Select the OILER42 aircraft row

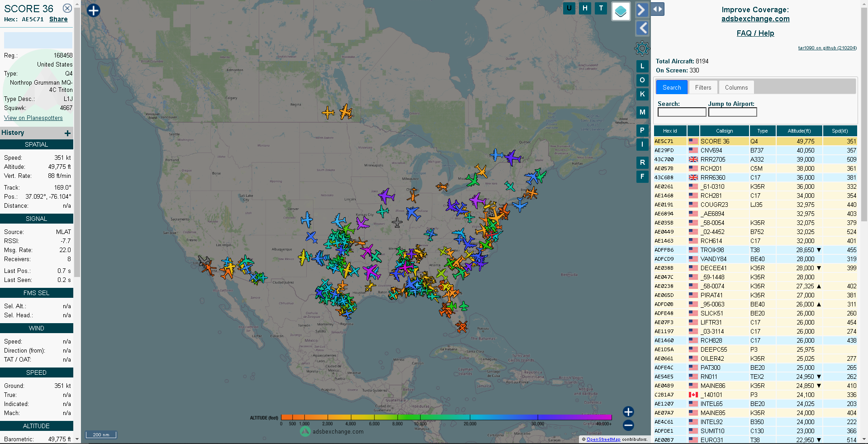point(755,358)
